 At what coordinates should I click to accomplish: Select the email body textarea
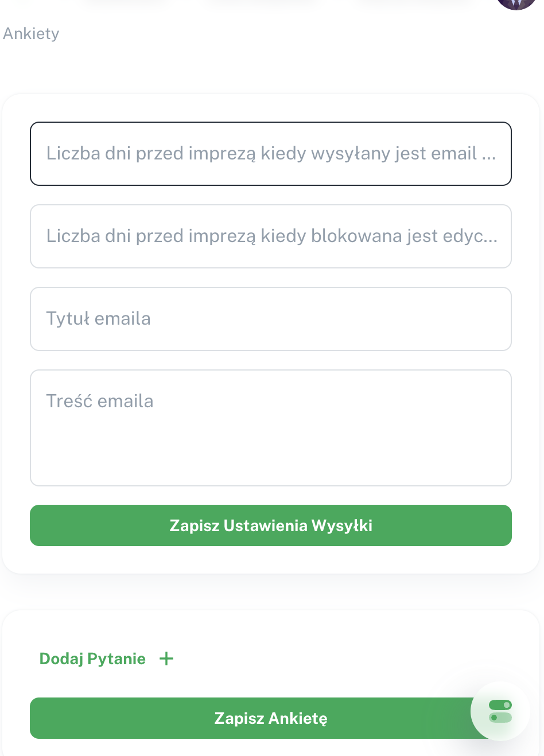[271, 428]
